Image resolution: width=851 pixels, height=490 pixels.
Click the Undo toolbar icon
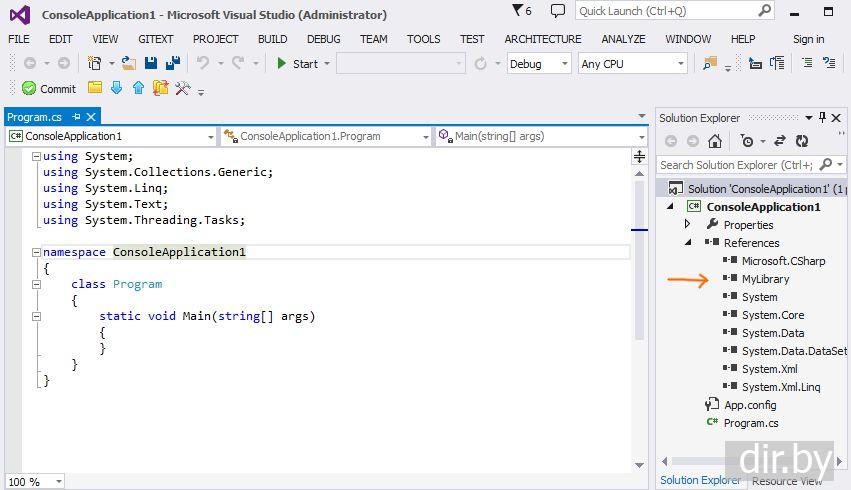point(203,63)
